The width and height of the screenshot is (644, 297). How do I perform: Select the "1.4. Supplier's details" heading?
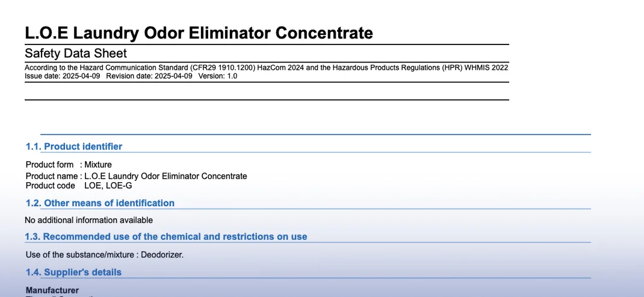73,272
